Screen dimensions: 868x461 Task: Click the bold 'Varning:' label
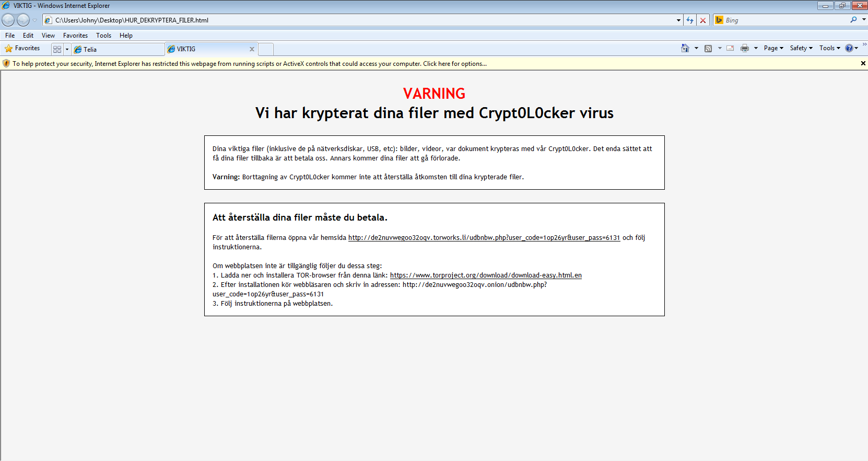[226, 177]
